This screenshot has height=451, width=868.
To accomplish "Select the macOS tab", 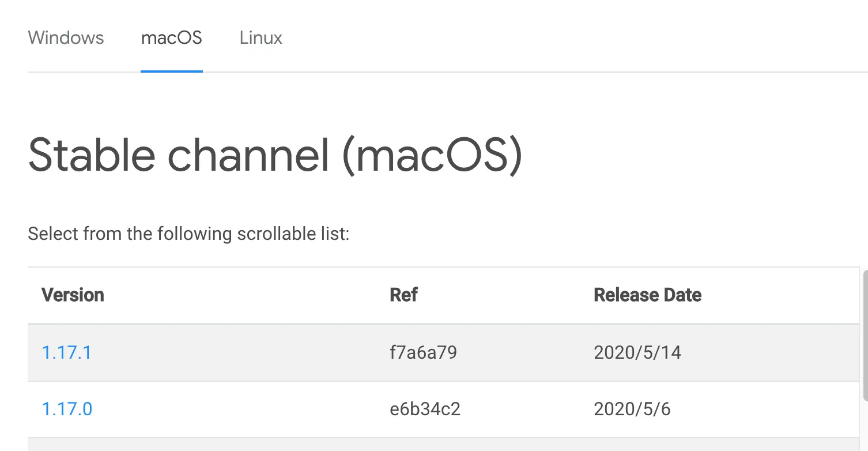I will (171, 38).
